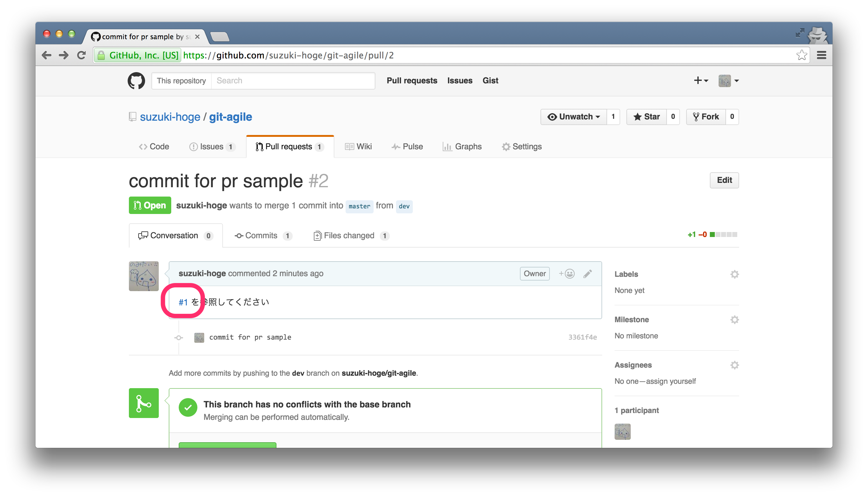This screenshot has height=497, width=868.
Task: Click the repository book icon beside suzuki-hoge
Action: point(132,117)
